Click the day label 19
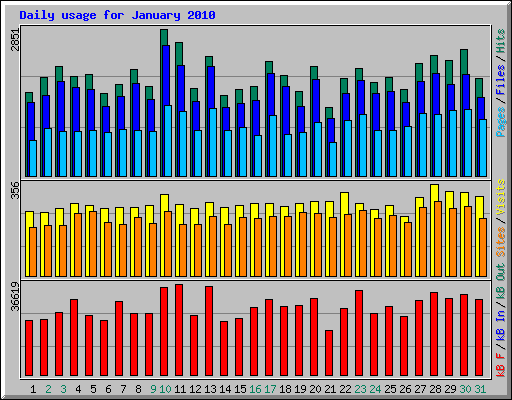This screenshot has width=512, height=400. tap(300, 389)
